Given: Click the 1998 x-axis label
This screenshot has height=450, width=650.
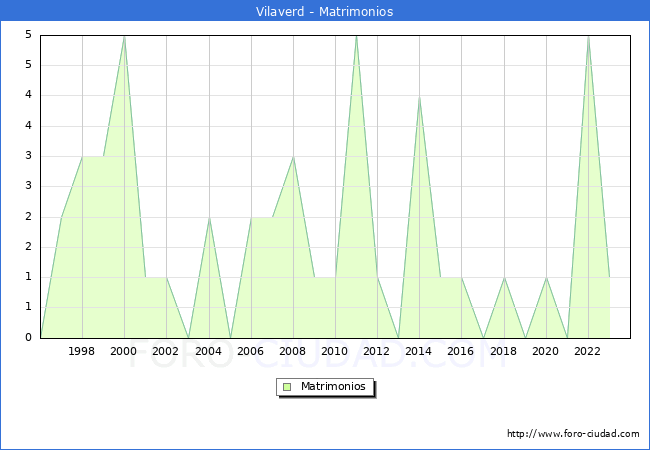Looking at the screenshot, I should coord(81,351).
